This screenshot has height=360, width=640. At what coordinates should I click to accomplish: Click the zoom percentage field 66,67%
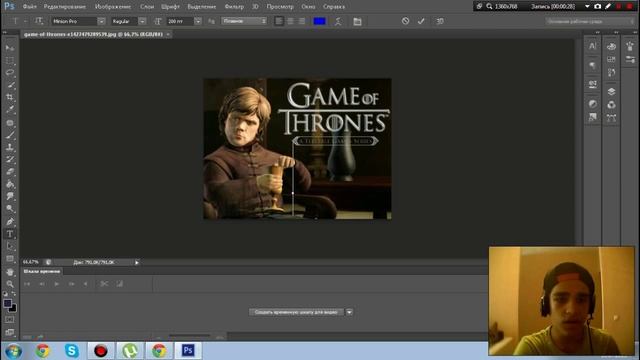tap(31, 262)
